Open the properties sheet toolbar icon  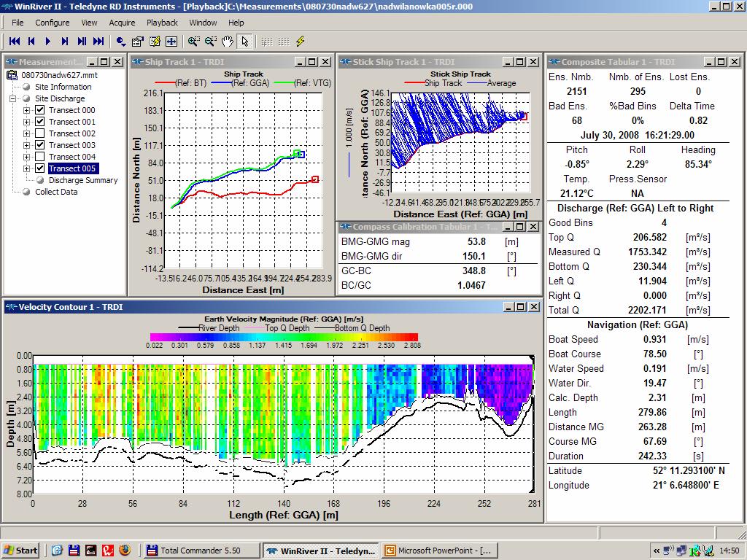pyautogui.click(x=138, y=42)
